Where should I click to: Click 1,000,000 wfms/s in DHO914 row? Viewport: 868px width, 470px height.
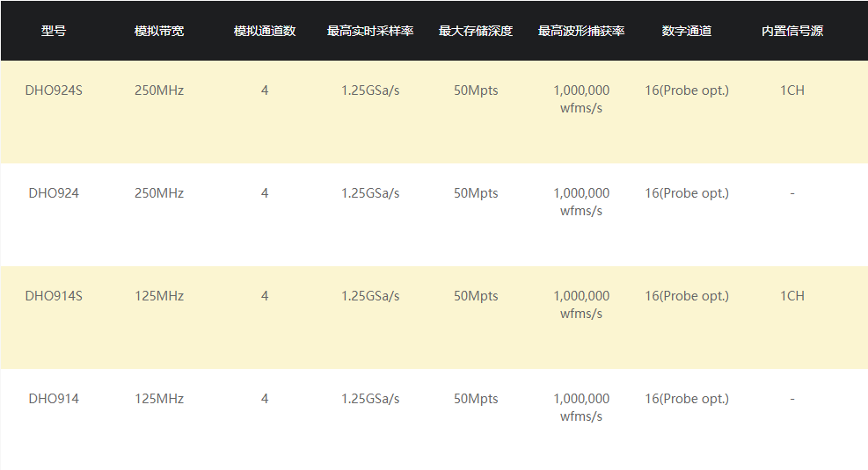581,408
